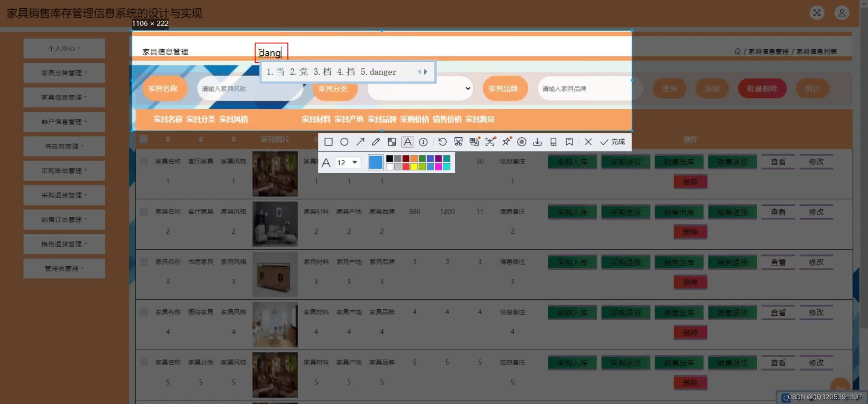Go to previous IME candidate page arrow
Viewport: 868px width, 404px height.
point(419,71)
